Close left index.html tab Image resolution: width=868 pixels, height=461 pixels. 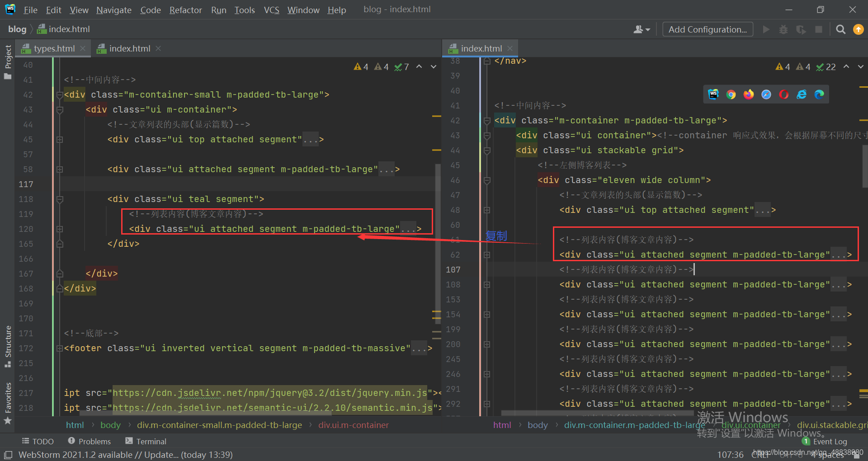(158, 48)
